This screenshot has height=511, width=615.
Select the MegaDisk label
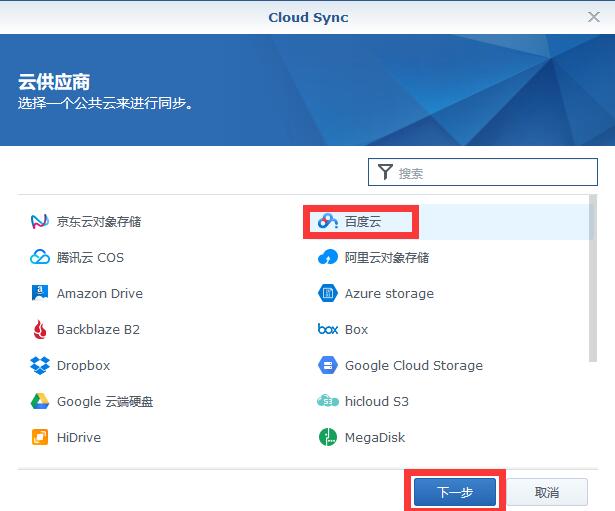[x=375, y=437]
